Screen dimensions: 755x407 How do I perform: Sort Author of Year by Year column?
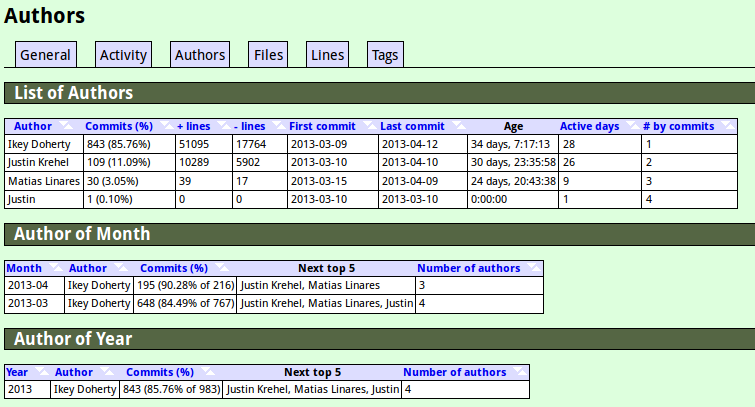tap(17, 372)
